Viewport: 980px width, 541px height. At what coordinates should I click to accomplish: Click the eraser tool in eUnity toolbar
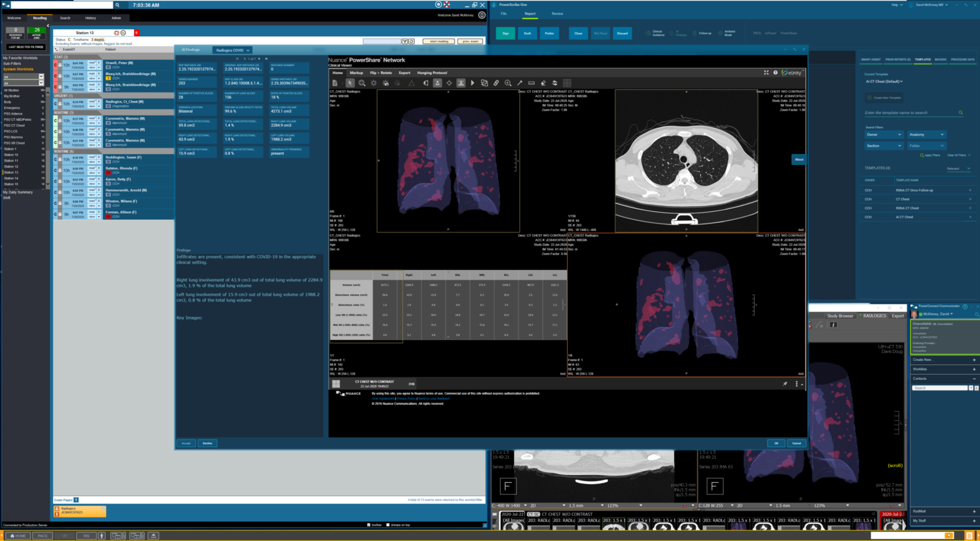pos(543,83)
